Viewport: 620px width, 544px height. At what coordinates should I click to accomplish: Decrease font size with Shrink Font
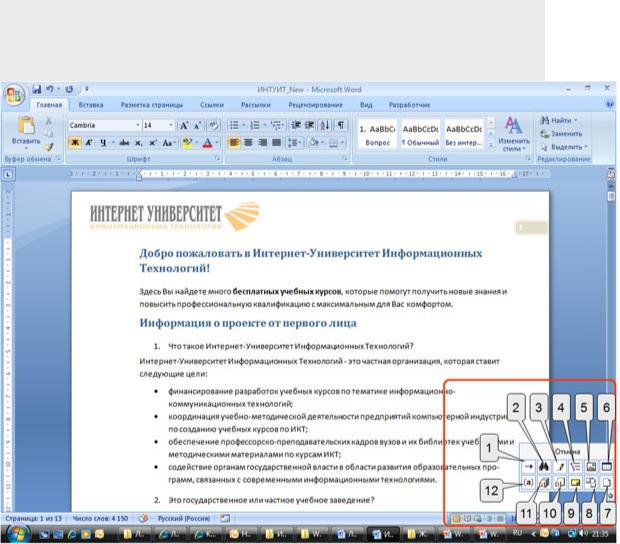point(198,126)
